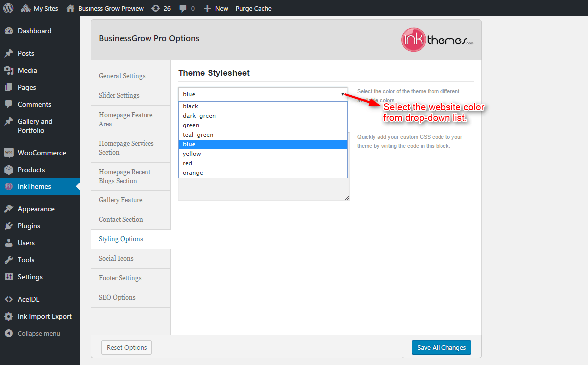Select Styling Options tab
The width and height of the screenshot is (588, 365).
pyautogui.click(x=131, y=239)
